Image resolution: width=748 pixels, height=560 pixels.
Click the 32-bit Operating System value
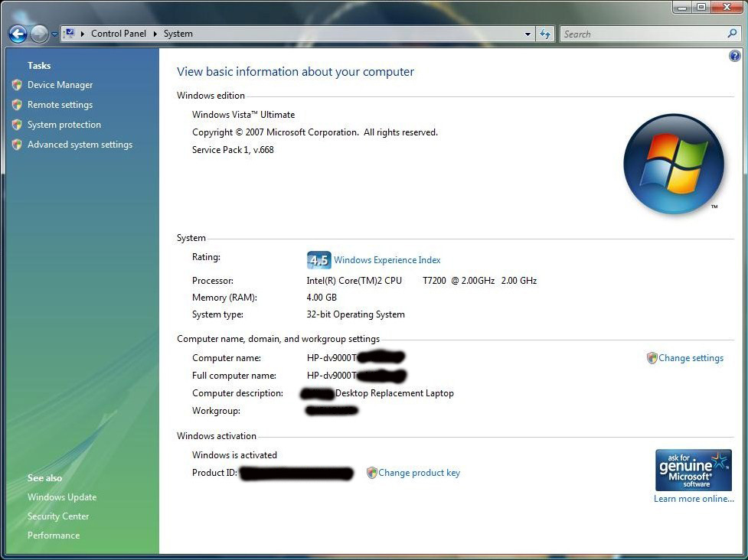pyautogui.click(x=355, y=314)
